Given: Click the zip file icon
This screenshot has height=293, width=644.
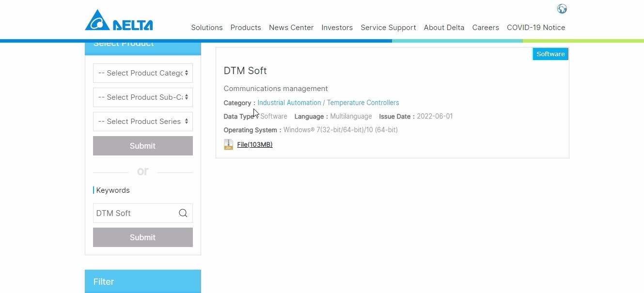Looking at the screenshot, I should click(228, 144).
